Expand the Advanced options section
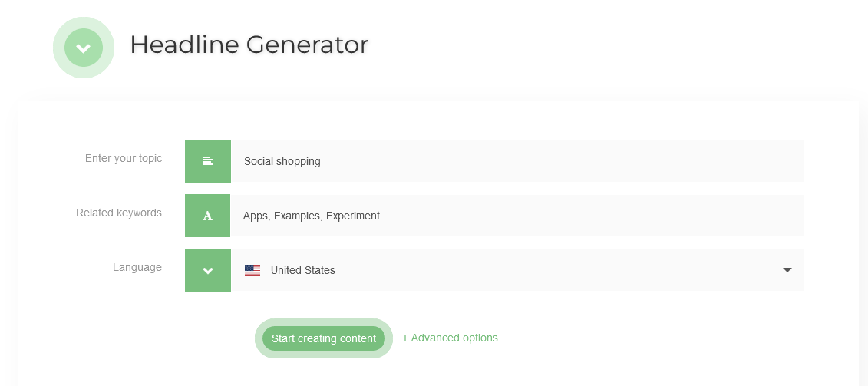 click(454, 338)
